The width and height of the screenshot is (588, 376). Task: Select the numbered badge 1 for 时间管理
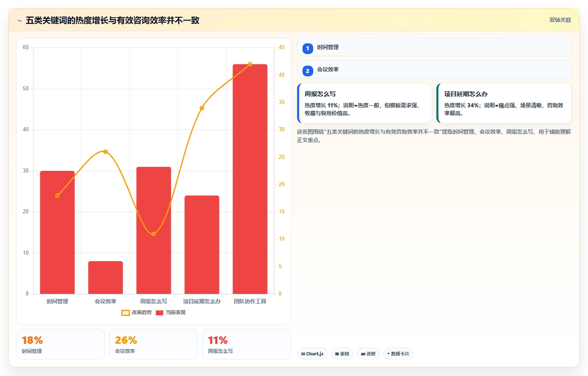(307, 48)
